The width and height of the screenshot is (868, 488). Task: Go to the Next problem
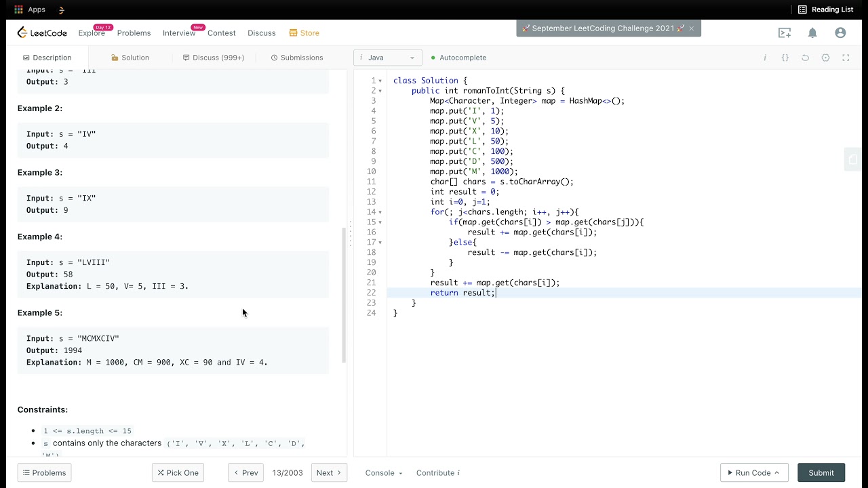(x=329, y=472)
